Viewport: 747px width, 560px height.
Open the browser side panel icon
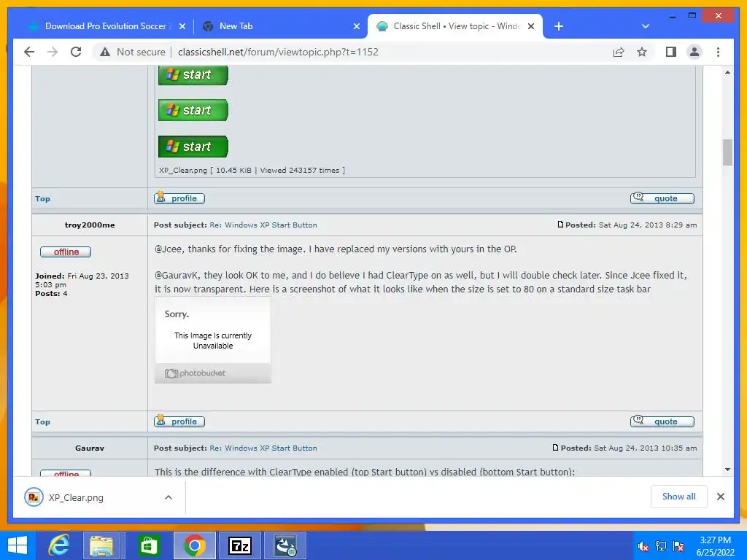671,52
